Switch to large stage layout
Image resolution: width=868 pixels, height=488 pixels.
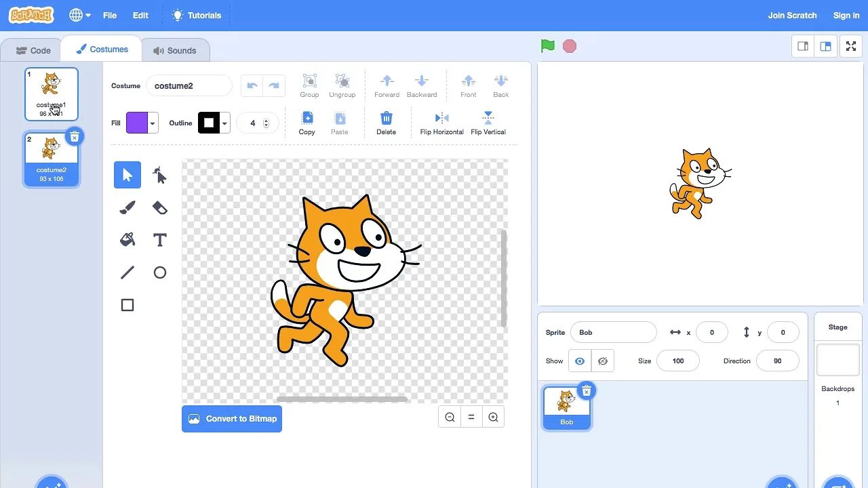click(x=826, y=46)
